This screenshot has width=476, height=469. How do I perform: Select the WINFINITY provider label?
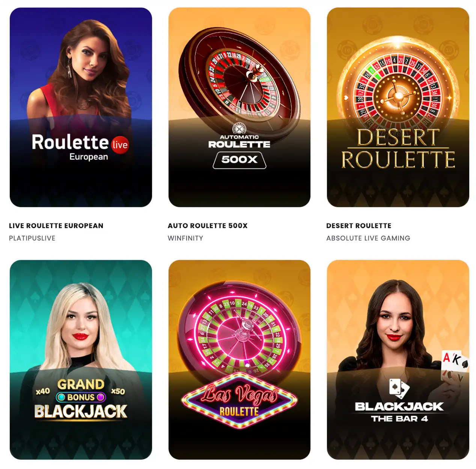point(185,238)
